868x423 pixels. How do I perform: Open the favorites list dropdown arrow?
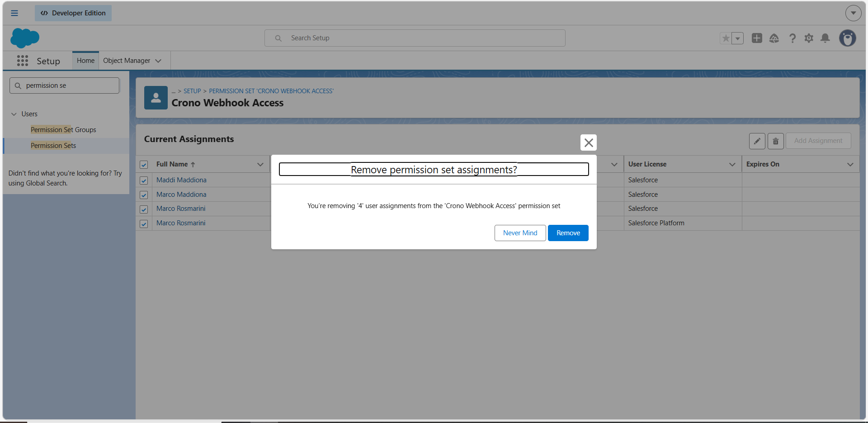tap(737, 38)
